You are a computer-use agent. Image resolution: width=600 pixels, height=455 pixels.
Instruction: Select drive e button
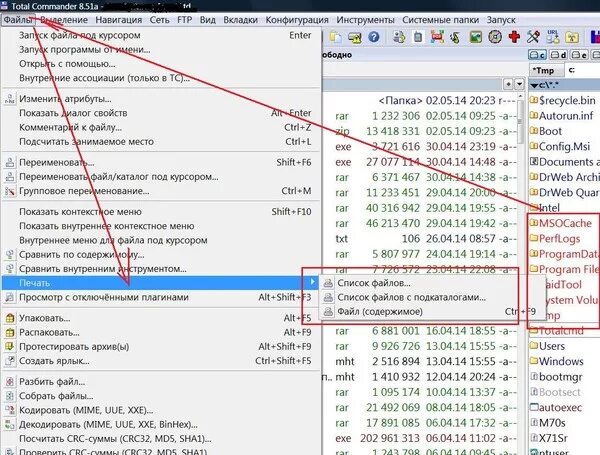(579, 55)
